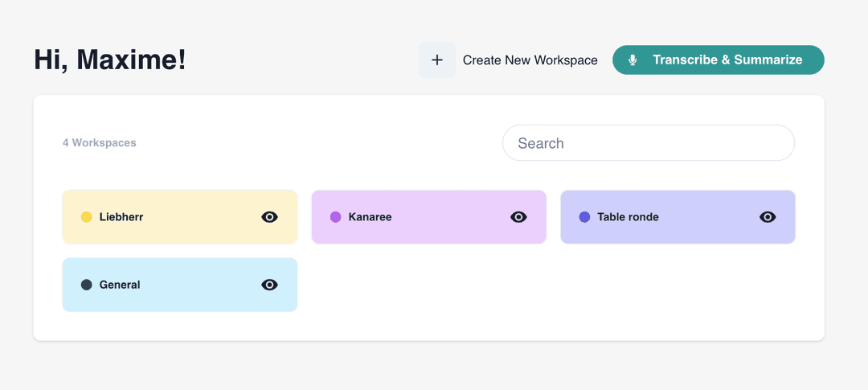The image size is (868, 390).
Task: Toggle the eye icon on General workspace
Action: [x=269, y=285]
